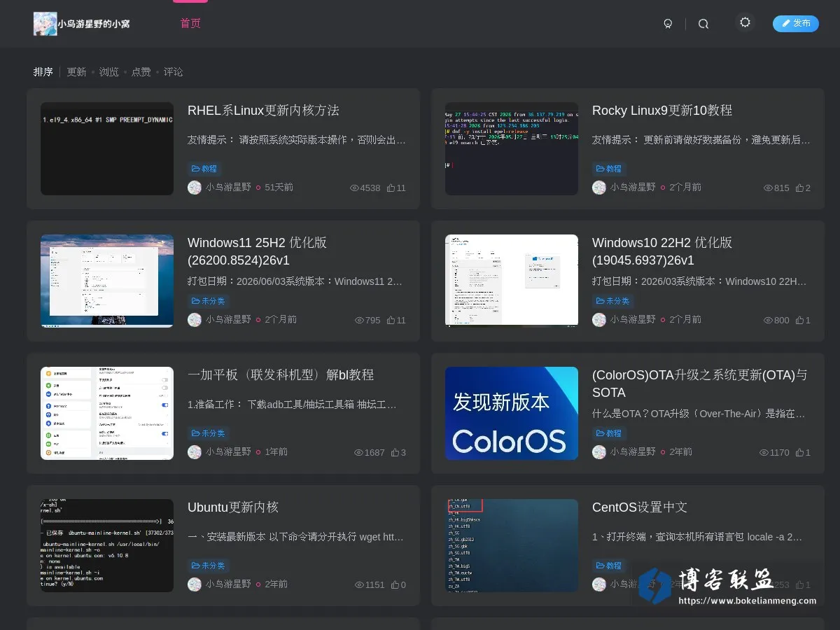Click 教程 tag on Rocky Linux9 post
Screen dimensions: 840x630
click(x=609, y=169)
